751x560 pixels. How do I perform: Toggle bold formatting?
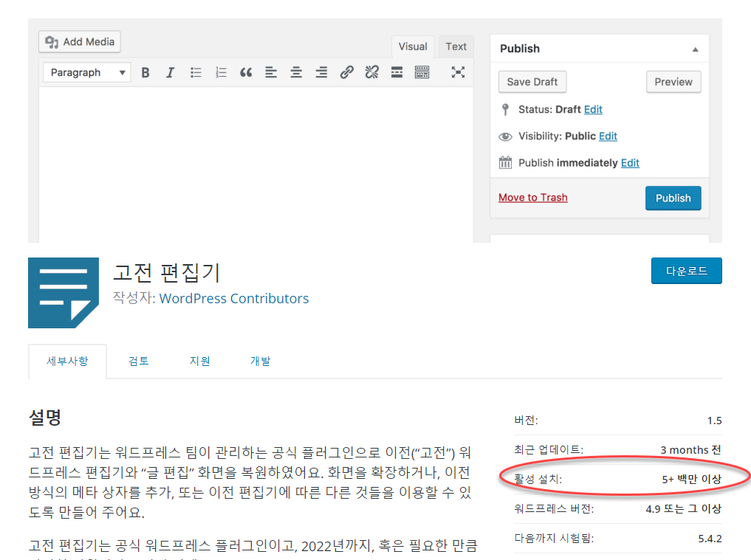[x=145, y=72]
